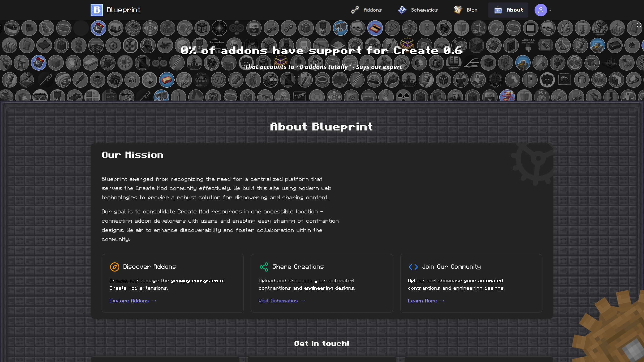644x362 pixels.
Task: Click the bucket addon icon
Action: click(582, 80)
